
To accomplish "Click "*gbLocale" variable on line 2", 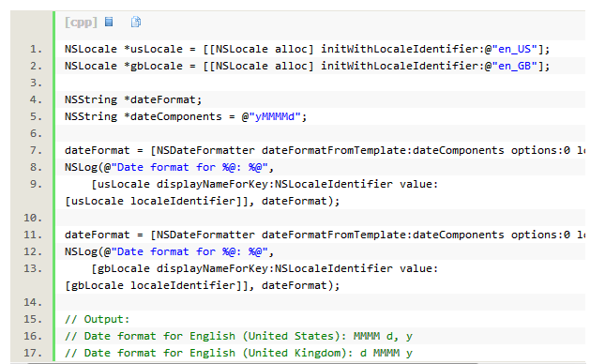I will (x=153, y=66).
